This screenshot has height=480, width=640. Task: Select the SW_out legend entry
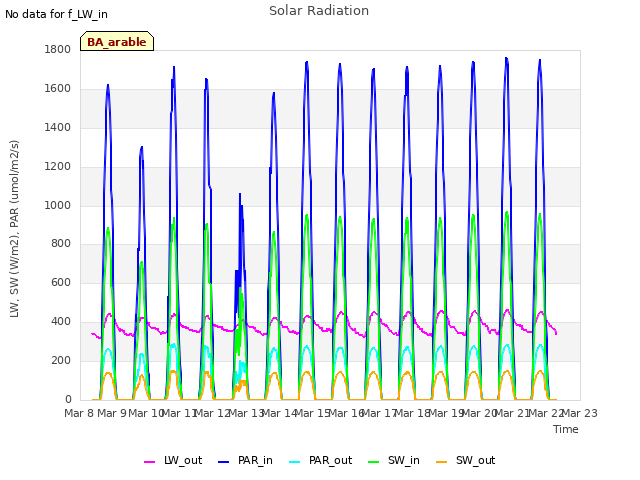tap(465, 460)
